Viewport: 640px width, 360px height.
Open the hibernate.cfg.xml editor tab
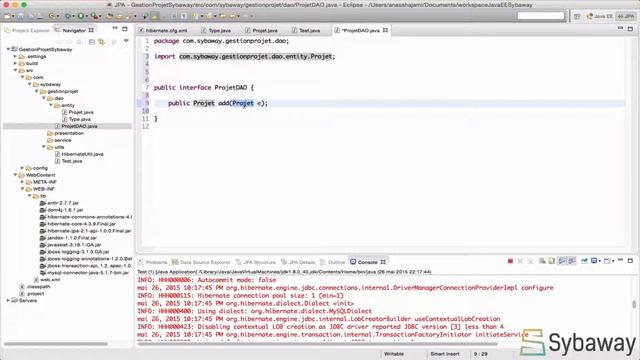[x=163, y=31]
